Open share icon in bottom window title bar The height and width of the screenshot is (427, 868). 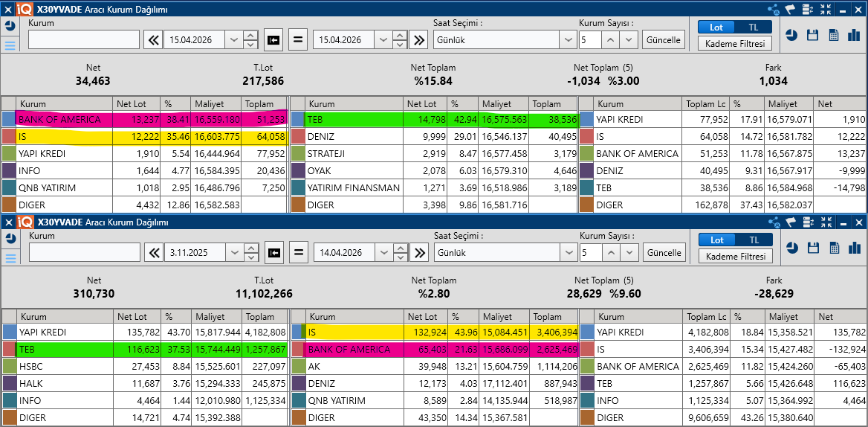pyautogui.click(x=774, y=222)
